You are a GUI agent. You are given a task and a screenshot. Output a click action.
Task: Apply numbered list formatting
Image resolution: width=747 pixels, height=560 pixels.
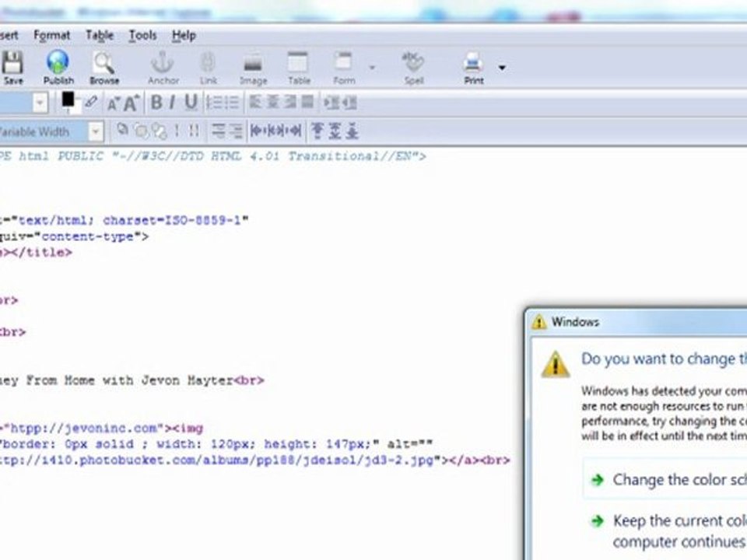[x=214, y=103]
